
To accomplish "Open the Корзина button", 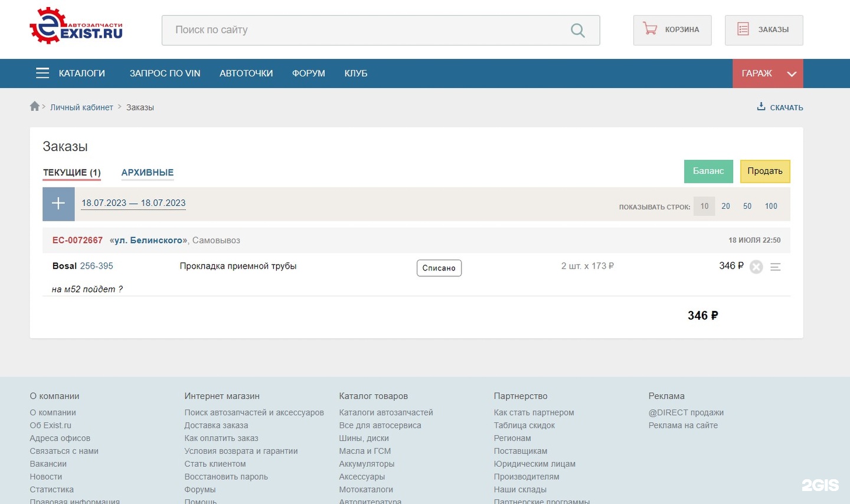I will point(672,30).
